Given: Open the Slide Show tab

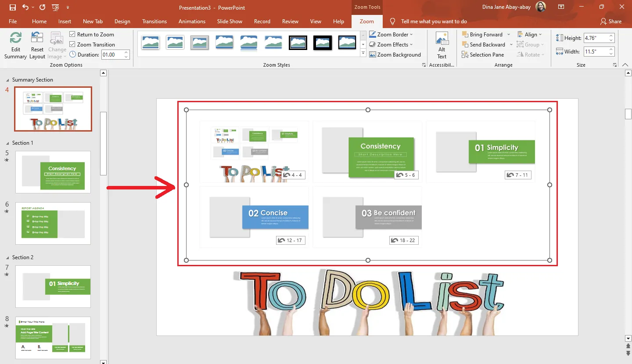Looking at the screenshot, I should click(230, 21).
